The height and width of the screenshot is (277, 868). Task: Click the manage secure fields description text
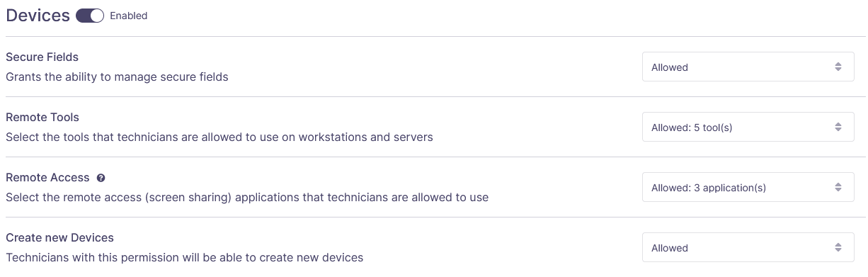coord(117,77)
